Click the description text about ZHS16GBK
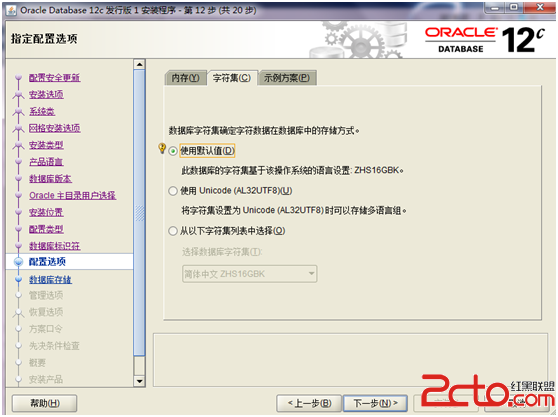The width and height of the screenshot is (558, 417). tap(293, 171)
